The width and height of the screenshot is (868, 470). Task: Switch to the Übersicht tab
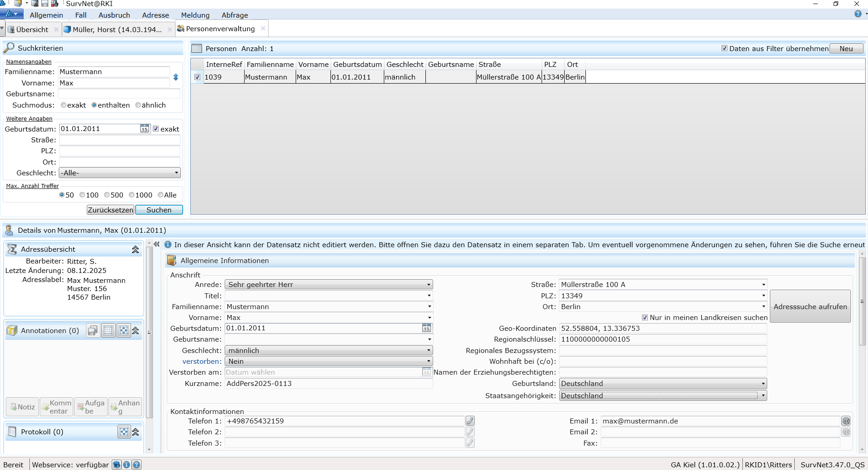pos(32,30)
